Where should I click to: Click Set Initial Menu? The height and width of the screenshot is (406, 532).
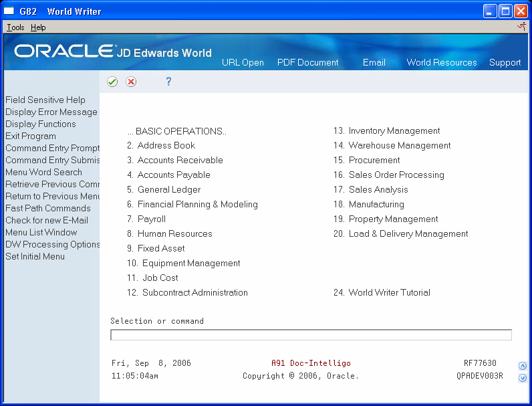(x=35, y=257)
